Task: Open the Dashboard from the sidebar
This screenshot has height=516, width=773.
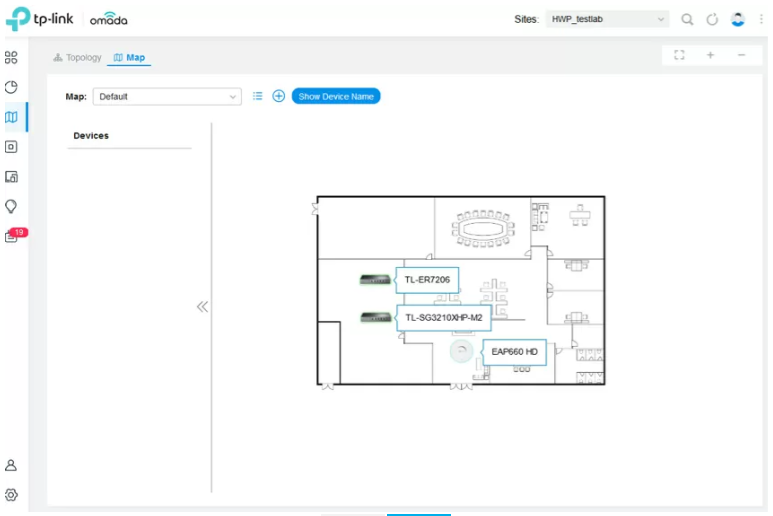Action: pos(11,57)
